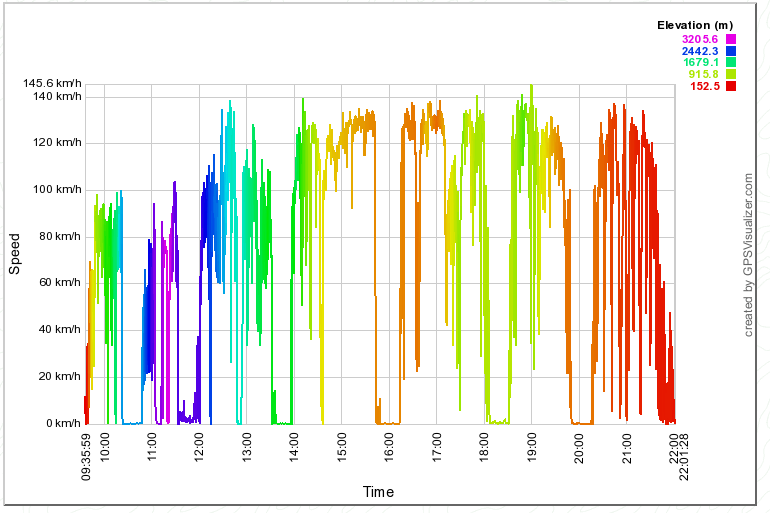Select the Elevation (m) legend title
The height and width of the screenshot is (513, 770).
click(x=695, y=25)
